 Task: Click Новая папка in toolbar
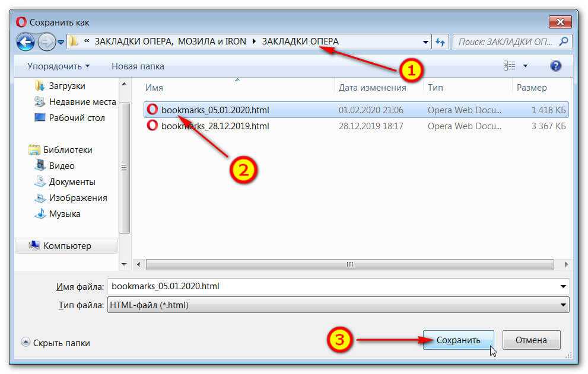[x=138, y=66]
